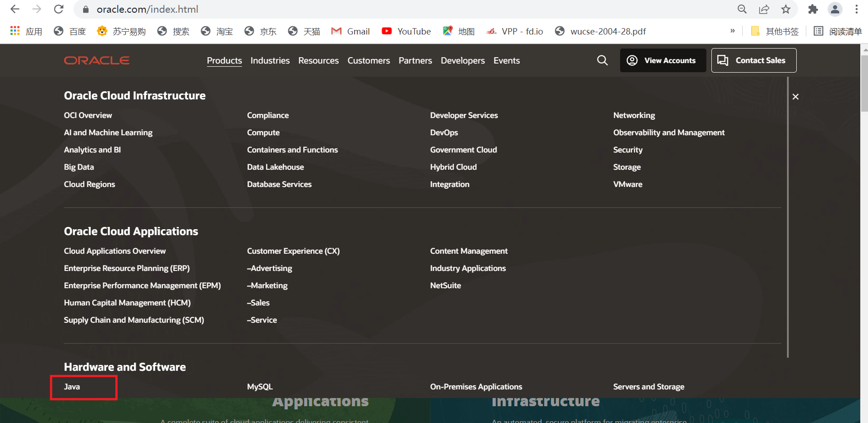Go back to the previous page
The width and height of the screenshot is (868, 423).
click(x=15, y=9)
